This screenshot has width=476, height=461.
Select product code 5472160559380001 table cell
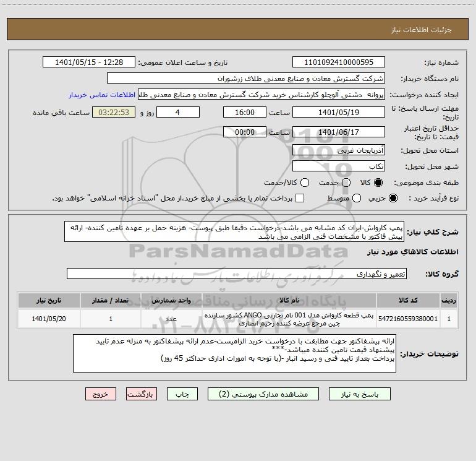point(408,319)
